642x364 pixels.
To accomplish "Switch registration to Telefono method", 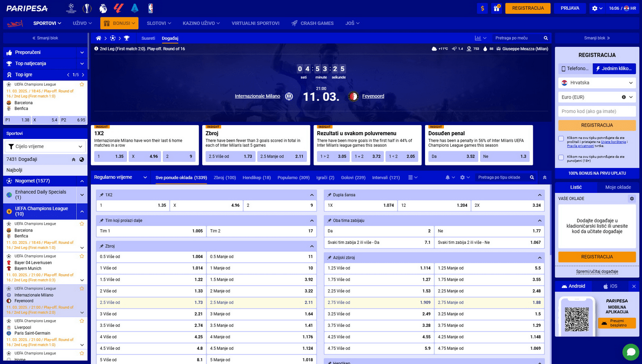I will pyautogui.click(x=575, y=69).
